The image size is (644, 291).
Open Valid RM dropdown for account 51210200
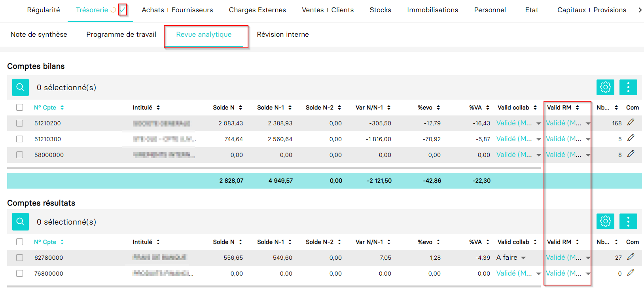tap(568, 123)
